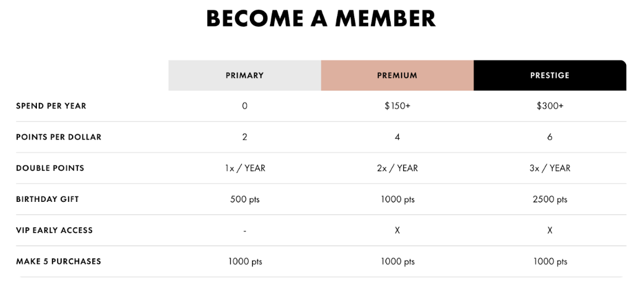Click the DOUBLE POINTS row label

(50, 168)
